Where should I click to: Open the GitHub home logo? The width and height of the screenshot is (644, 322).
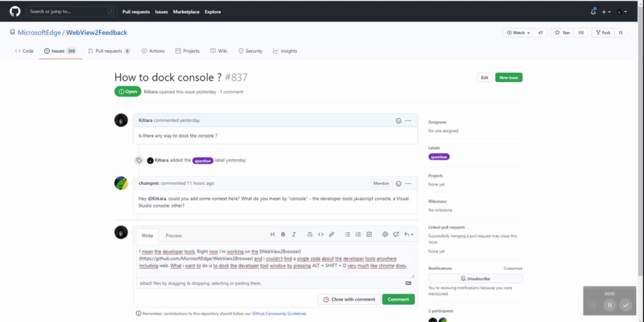pyautogui.click(x=15, y=12)
